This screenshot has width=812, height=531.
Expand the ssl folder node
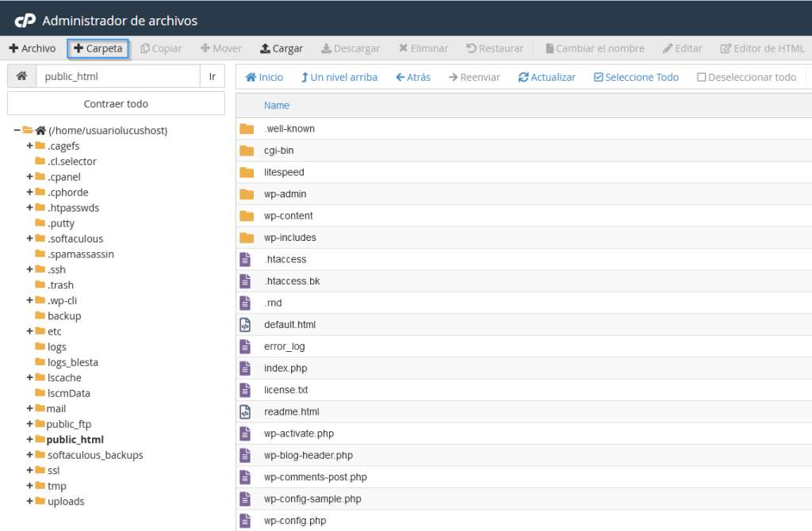[29, 470]
